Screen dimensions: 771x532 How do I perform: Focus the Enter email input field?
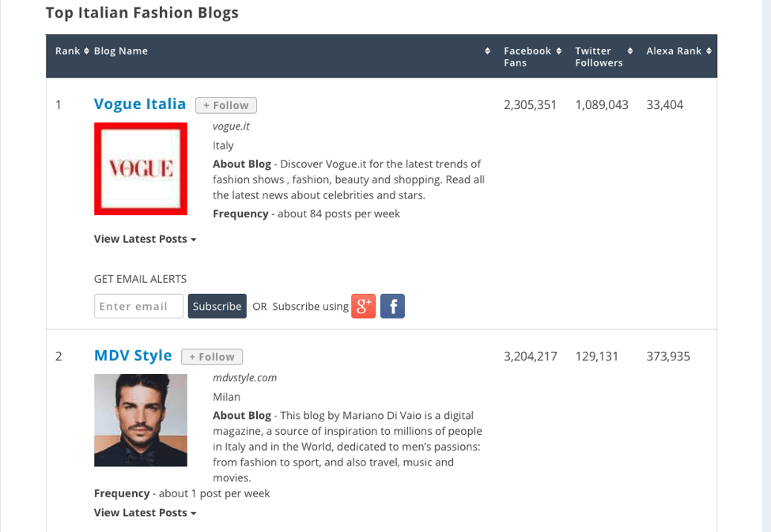138,306
